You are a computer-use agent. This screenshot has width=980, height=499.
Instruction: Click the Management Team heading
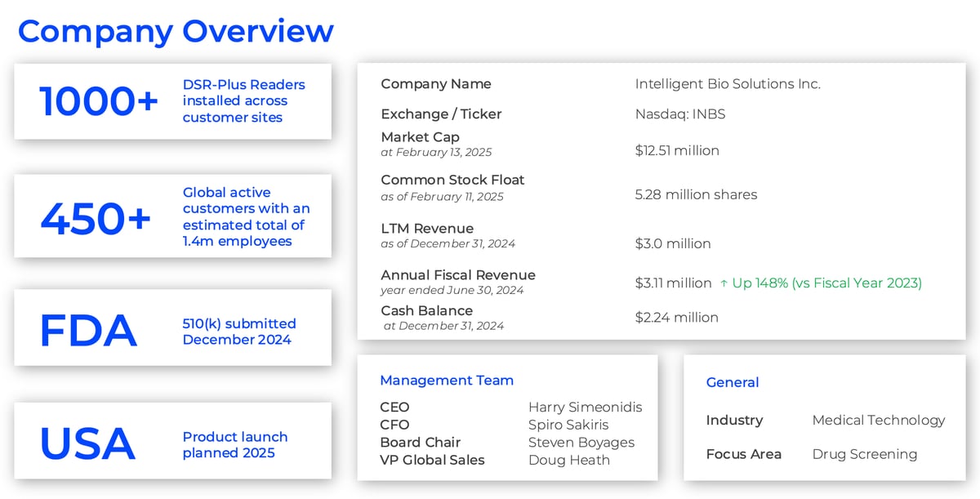(447, 381)
